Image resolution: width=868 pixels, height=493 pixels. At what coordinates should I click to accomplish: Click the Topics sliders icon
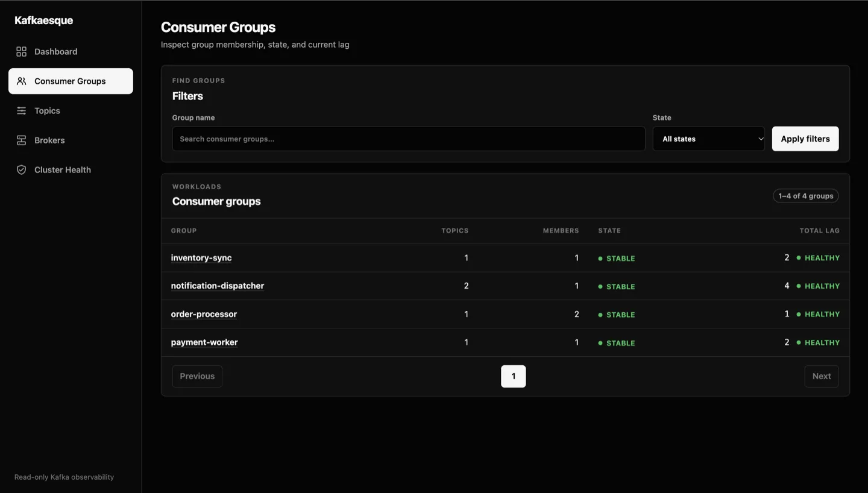tap(21, 111)
